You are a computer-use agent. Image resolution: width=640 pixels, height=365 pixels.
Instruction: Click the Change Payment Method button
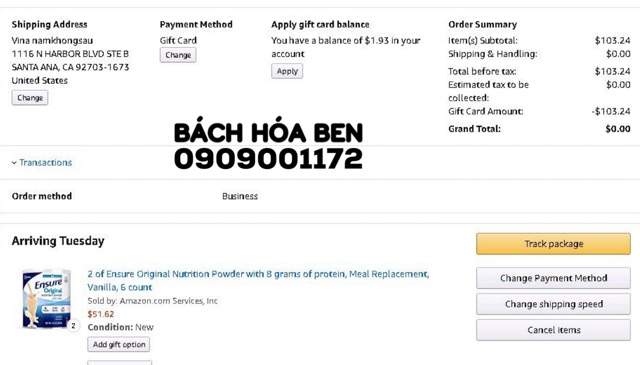[x=553, y=278]
